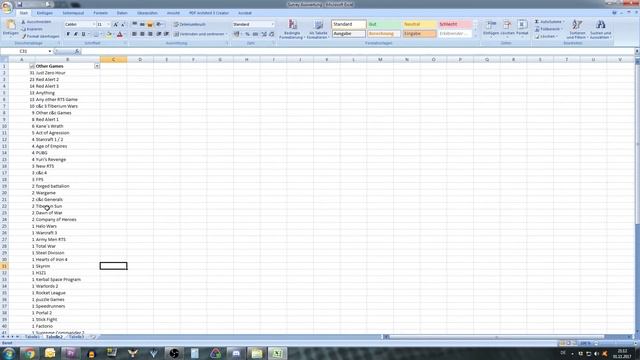
Task: Apply the Neutral cell style
Action: pyautogui.click(x=419, y=24)
